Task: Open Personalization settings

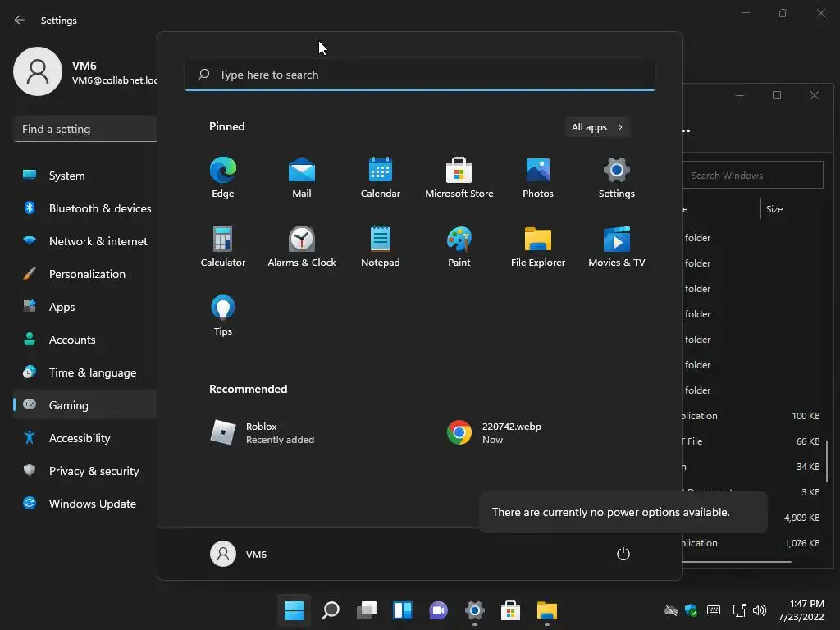Action: click(85, 274)
